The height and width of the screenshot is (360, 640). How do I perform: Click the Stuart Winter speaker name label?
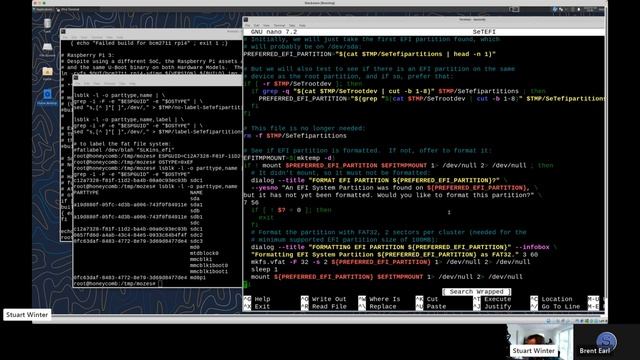(27, 315)
